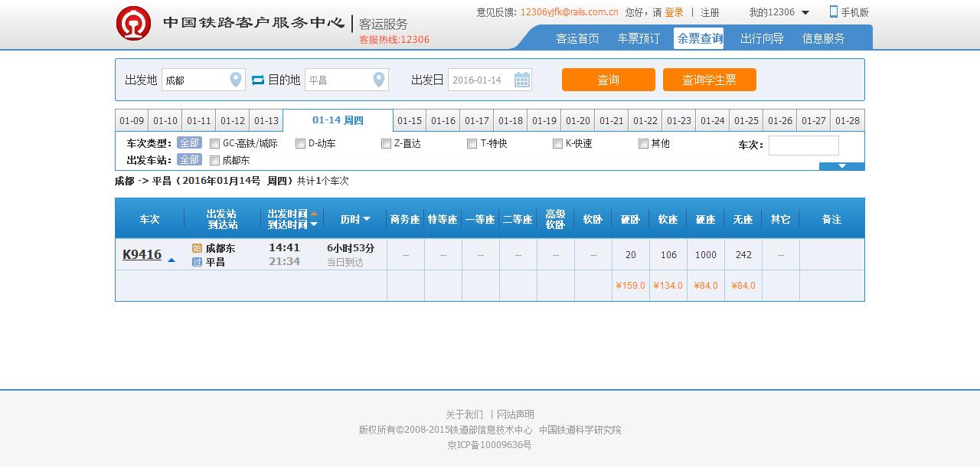Click the mobile version phone icon
Viewport: 980px width, 468px height.
(834, 11)
